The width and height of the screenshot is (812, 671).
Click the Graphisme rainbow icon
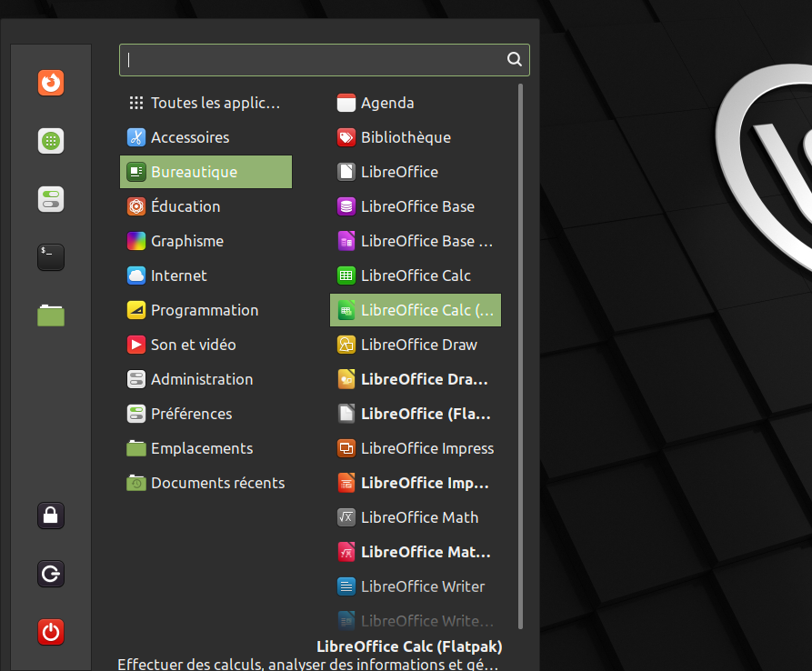click(136, 241)
